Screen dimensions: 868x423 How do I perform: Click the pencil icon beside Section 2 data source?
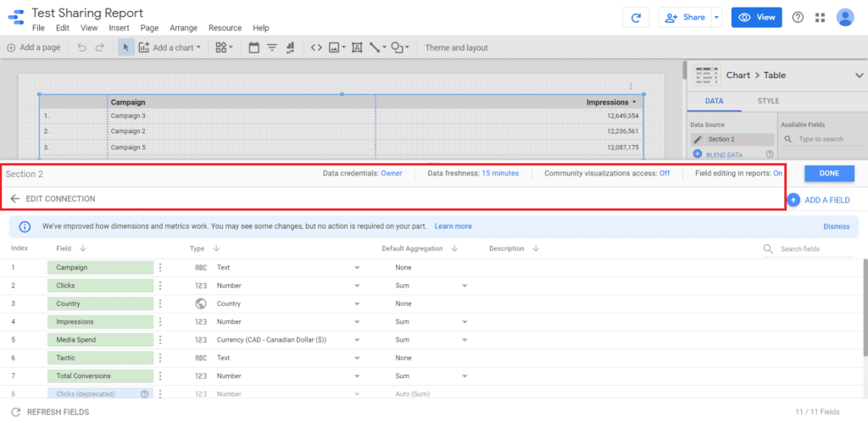698,140
